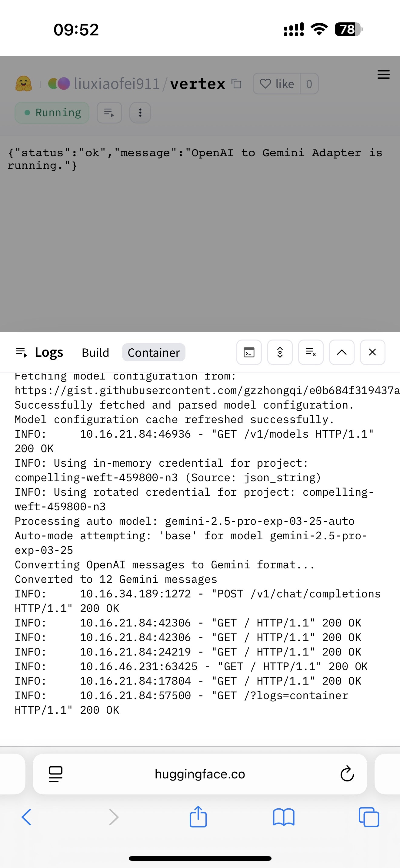Close the Logs panel
Viewport: 400px width, 868px height.
point(372,353)
